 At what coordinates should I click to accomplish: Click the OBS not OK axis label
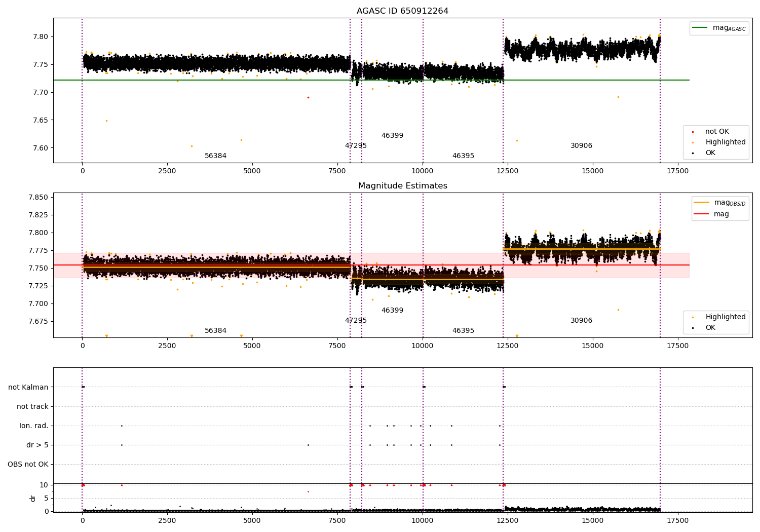[x=28, y=465]
